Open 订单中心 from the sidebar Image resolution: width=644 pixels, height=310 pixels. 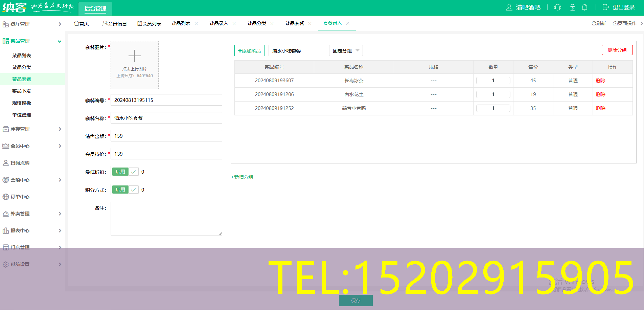click(x=20, y=197)
